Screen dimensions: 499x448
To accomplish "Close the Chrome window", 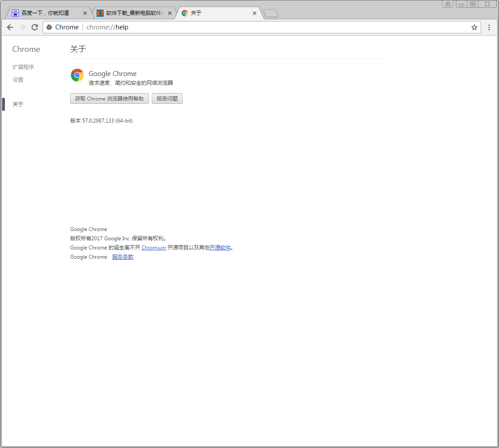I will tap(488, 4).
